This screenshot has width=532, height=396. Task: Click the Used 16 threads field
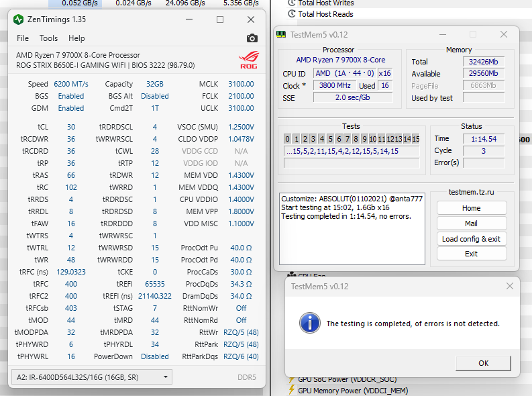pos(385,85)
